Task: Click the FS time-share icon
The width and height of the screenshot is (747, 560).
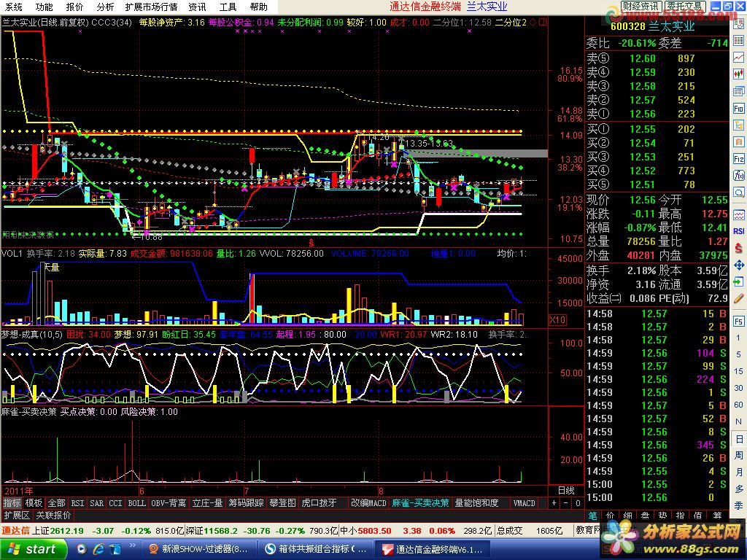Action: [739, 322]
